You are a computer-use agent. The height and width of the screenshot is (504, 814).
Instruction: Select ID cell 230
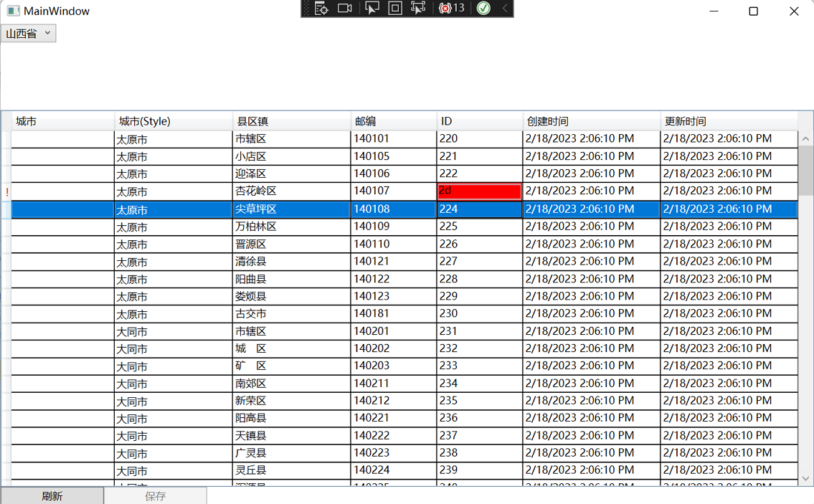tap(480, 313)
